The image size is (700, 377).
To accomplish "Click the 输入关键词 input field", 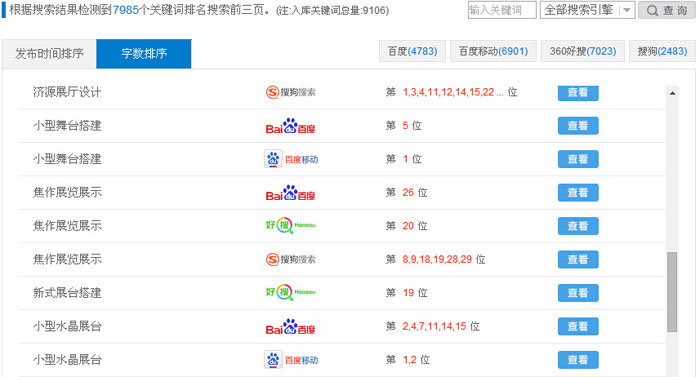I will click(502, 10).
